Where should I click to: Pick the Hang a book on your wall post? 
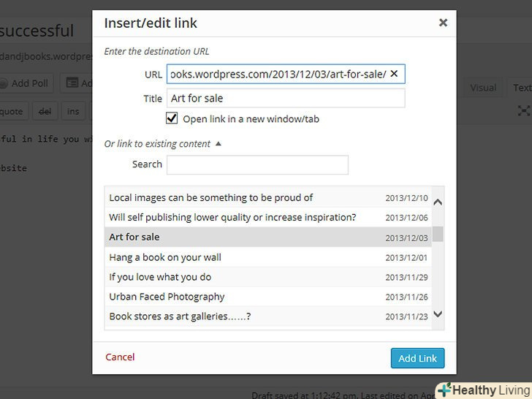pyautogui.click(x=165, y=257)
